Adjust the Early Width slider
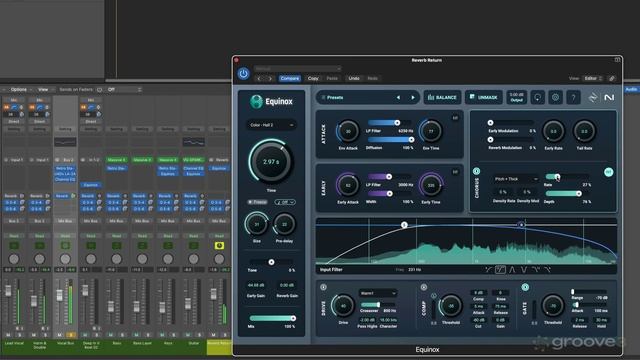The width and height of the screenshot is (640, 360). coord(390,193)
